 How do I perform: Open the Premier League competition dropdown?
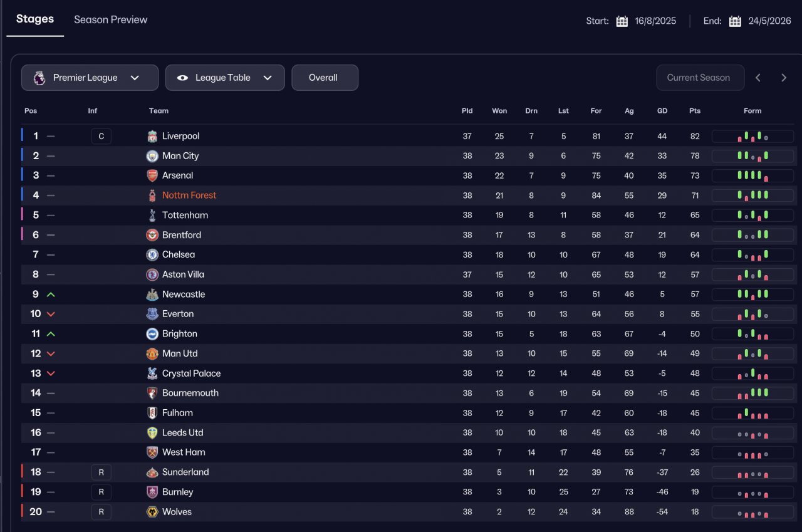[90, 78]
